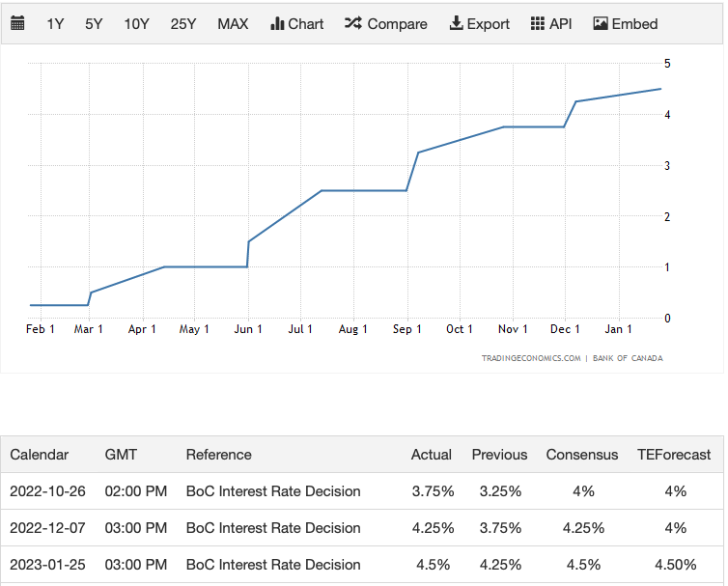
Task: Click the Consensus column header
Action: pos(582,454)
